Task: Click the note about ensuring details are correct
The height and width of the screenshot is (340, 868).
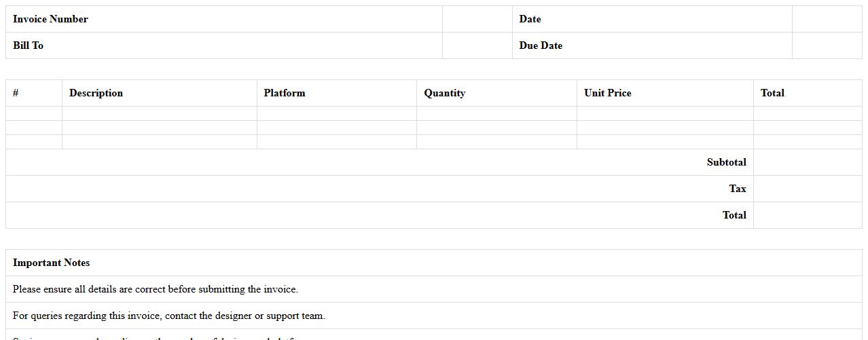Action: [x=155, y=289]
